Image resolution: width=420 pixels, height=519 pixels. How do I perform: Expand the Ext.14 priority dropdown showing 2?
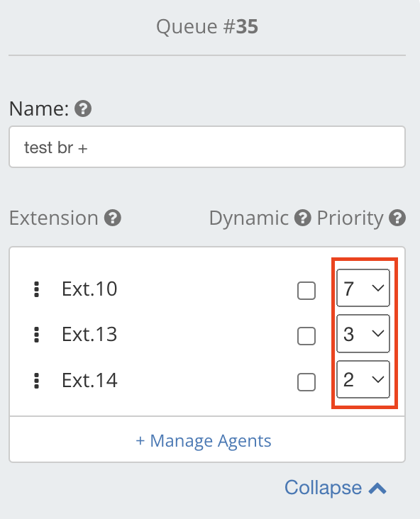click(x=363, y=379)
